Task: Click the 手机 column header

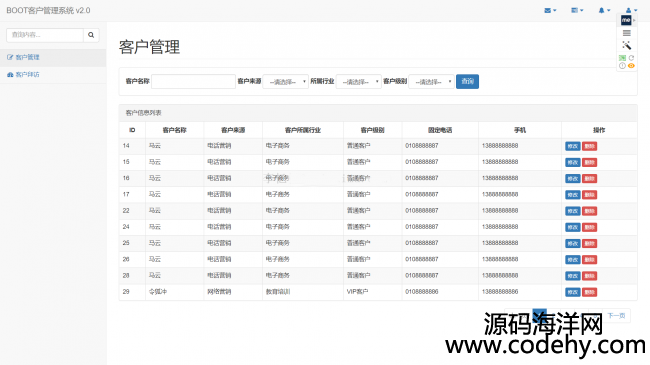Action: [x=520, y=130]
